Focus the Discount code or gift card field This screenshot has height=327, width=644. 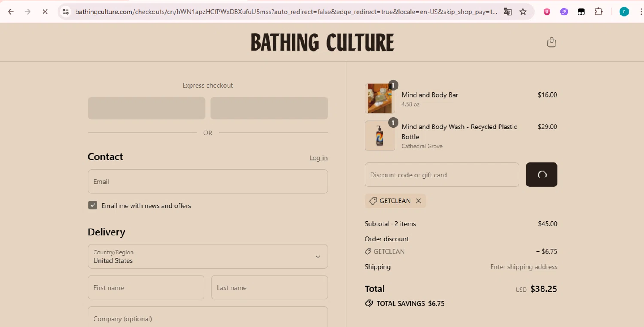pos(442,174)
